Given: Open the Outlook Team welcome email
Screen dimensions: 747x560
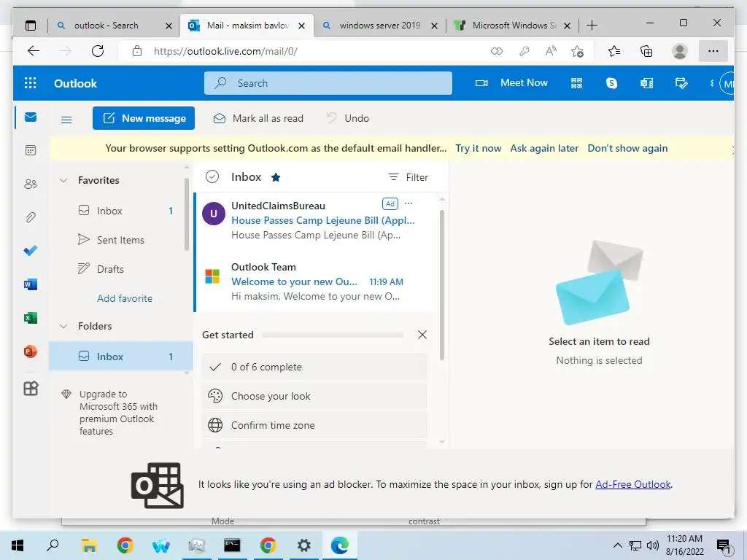Looking at the screenshot, I should click(315, 281).
